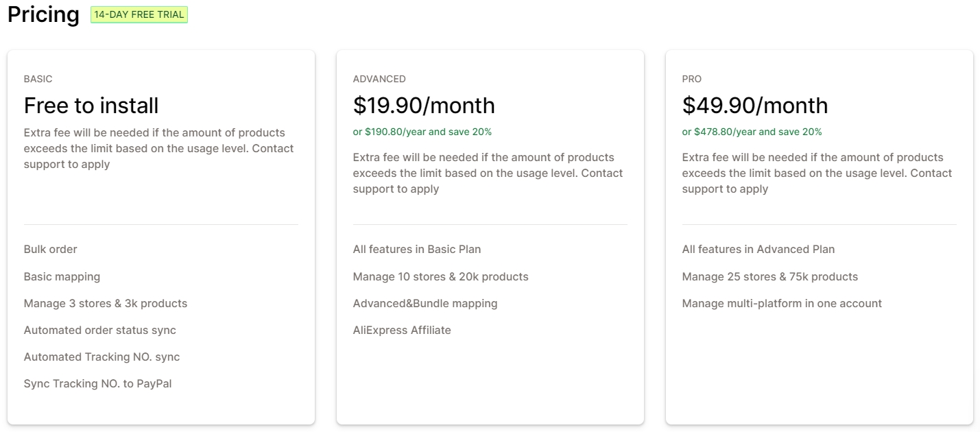The width and height of the screenshot is (980, 432).
Task: Click the $49.90/month Pro price
Action: (754, 106)
